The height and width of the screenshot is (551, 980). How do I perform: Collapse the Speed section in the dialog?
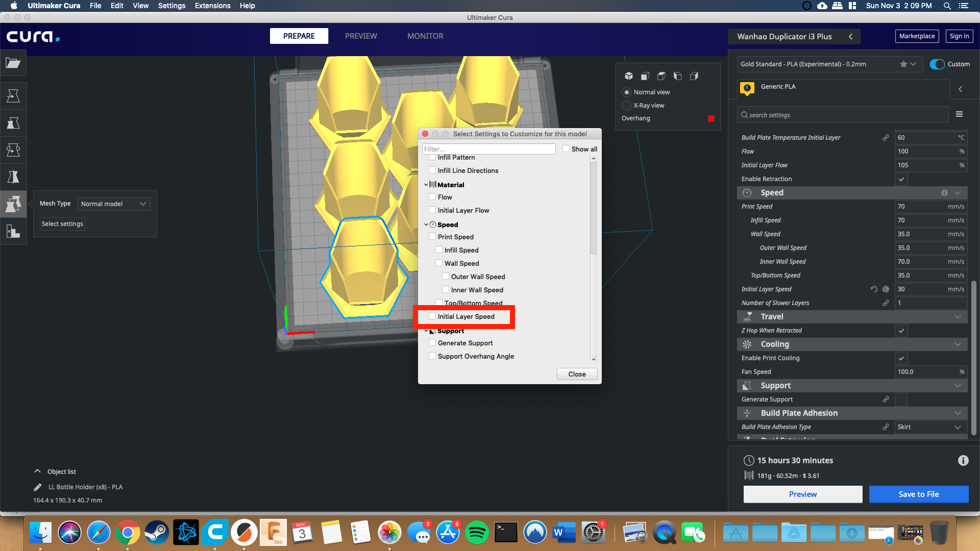coord(426,224)
